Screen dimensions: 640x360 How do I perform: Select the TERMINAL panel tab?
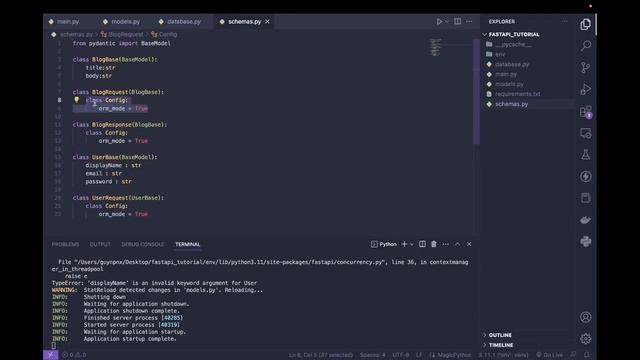188,244
